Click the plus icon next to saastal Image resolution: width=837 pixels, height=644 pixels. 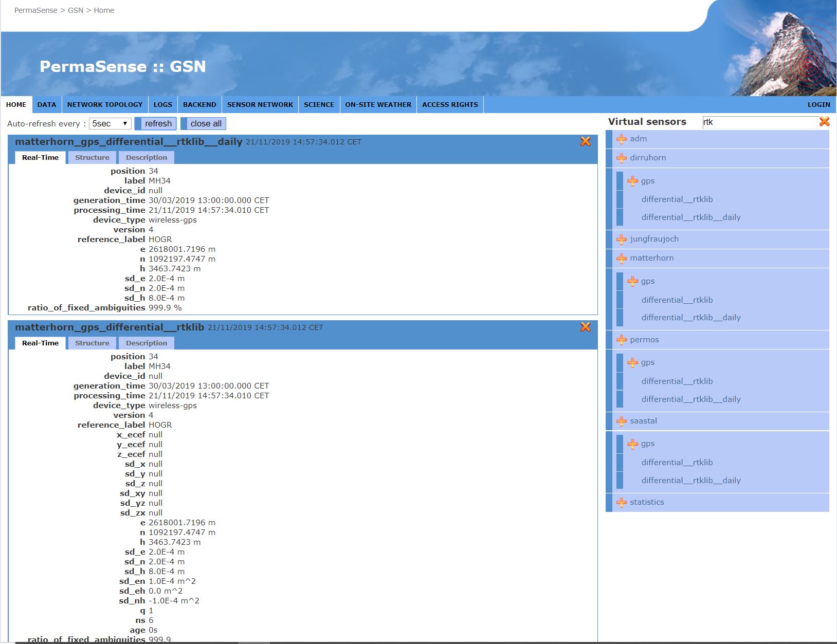[x=622, y=421]
